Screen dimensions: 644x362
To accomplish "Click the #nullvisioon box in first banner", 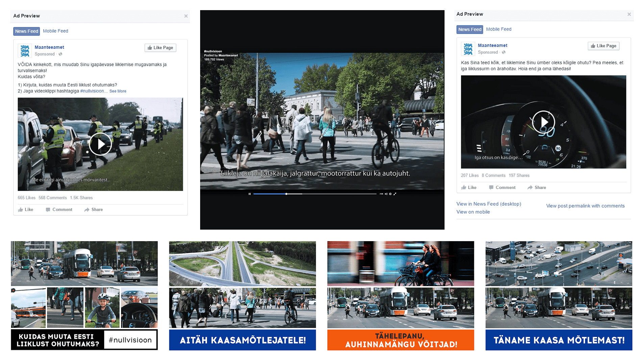I will pos(130,340).
